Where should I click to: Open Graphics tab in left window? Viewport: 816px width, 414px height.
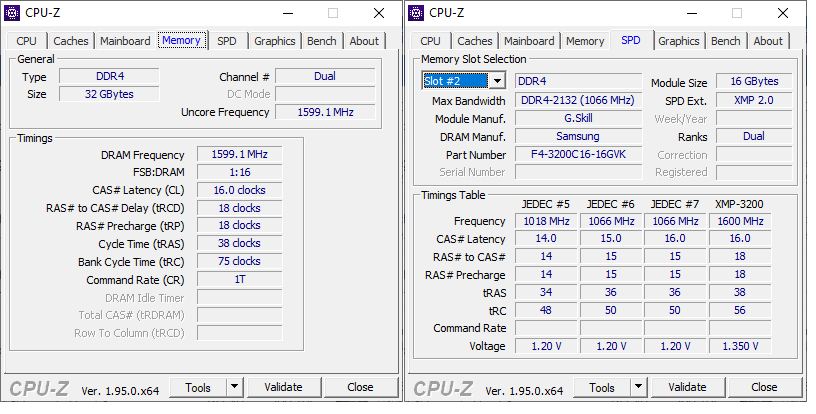(x=275, y=41)
